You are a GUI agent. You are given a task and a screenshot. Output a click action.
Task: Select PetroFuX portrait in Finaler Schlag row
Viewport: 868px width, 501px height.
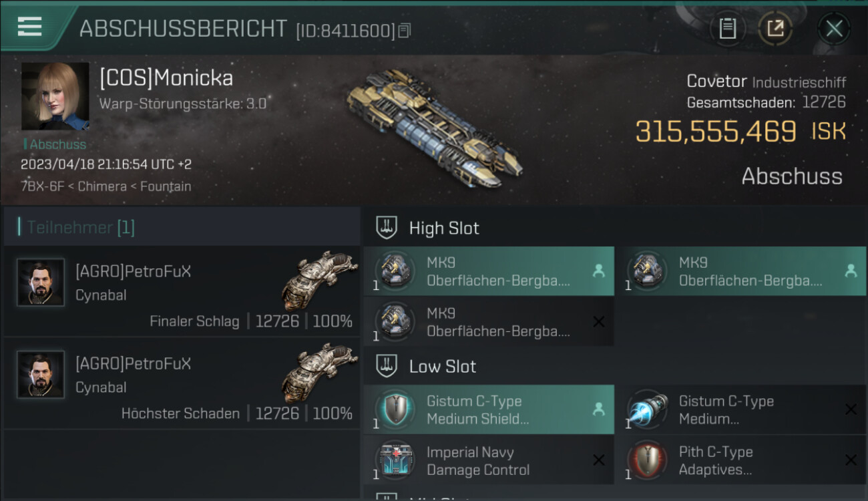[x=41, y=283]
